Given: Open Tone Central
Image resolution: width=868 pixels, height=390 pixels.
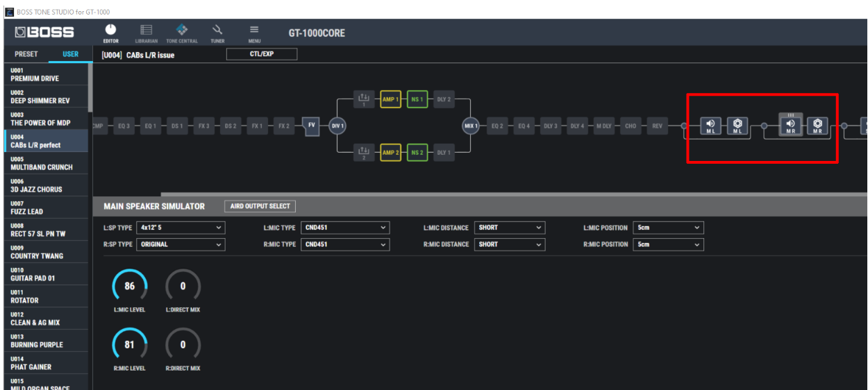Looking at the screenshot, I should [x=182, y=33].
